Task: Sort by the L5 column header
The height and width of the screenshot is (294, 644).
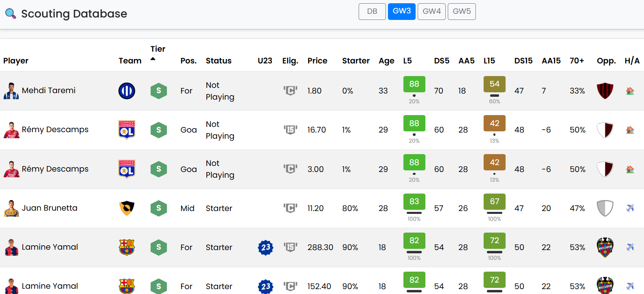Action: 407,61
